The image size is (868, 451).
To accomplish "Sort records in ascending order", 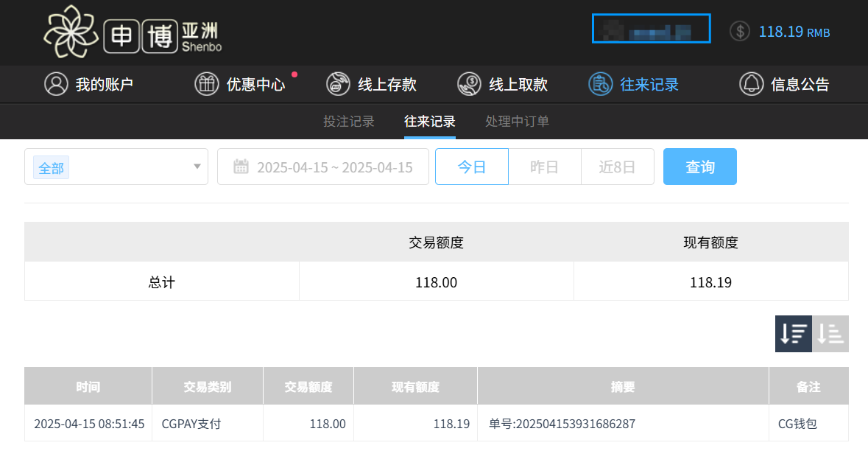I will pyautogui.click(x=830, y=334).
